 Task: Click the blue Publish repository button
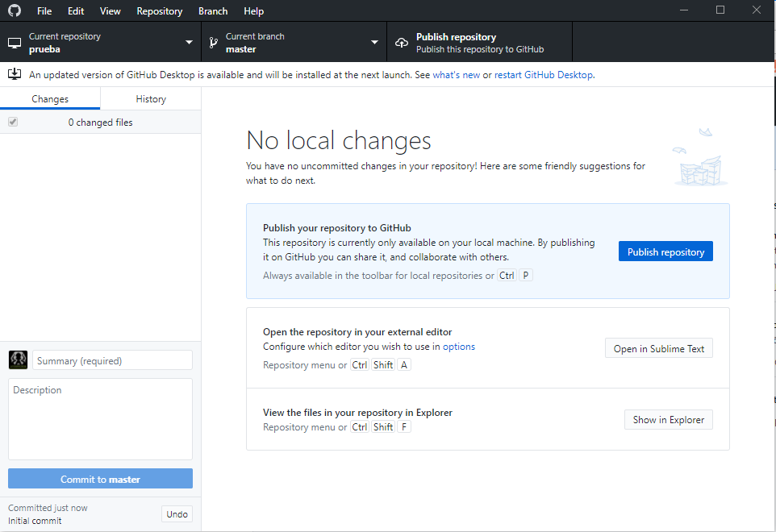tap(665, 251)
